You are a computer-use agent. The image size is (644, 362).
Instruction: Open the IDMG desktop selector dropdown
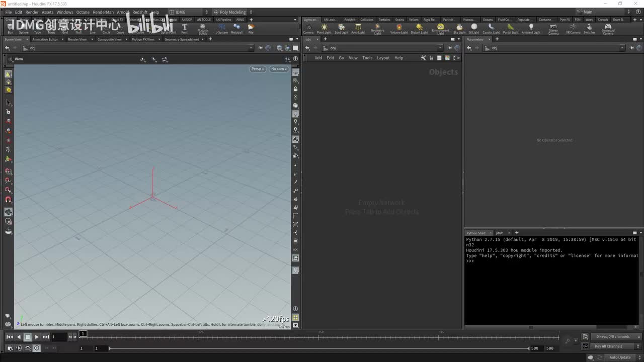click(189, 12)
